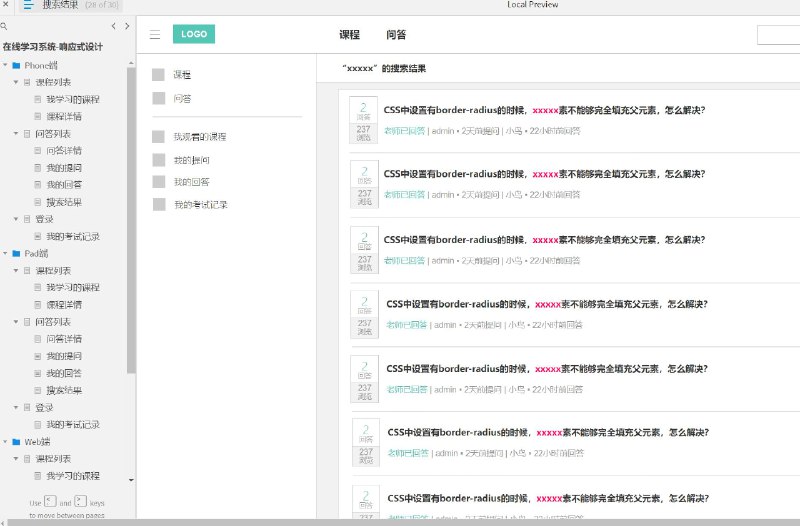Click gray icon beside 问答 in side menu
The height and width of the screenshot is (526, 800).
[x=159, y=98]
